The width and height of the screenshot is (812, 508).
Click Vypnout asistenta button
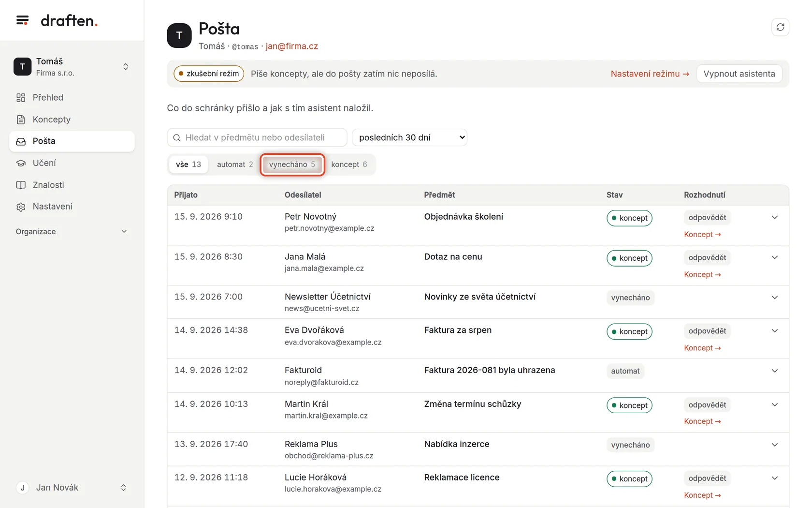[x=739, y=74]
